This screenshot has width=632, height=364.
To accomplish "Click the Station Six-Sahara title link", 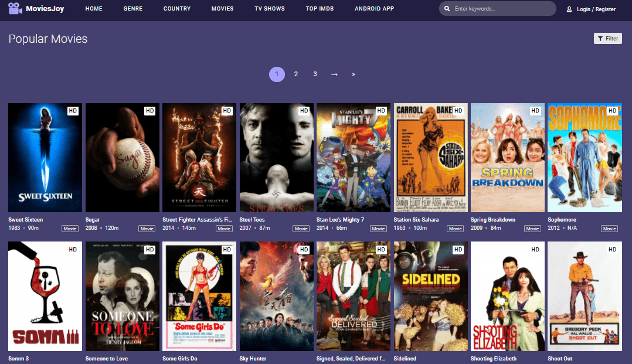I will [416, 220].
